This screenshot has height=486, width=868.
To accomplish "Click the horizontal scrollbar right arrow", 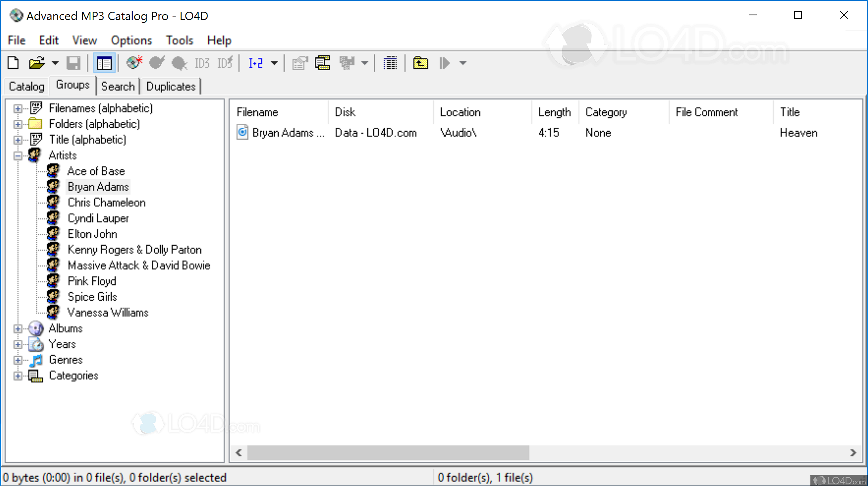I will click(x=853, y=453).
